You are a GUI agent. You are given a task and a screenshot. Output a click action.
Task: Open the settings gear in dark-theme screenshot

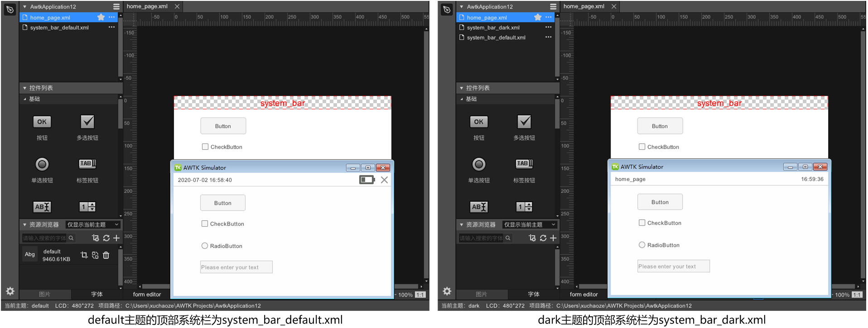(x=447, y=291)
